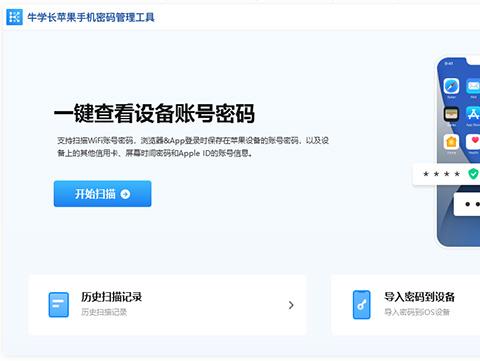This screenshot has width=480, height=361.
Task: Click the arrow icon inside 开始扫描
Action: 125,194
